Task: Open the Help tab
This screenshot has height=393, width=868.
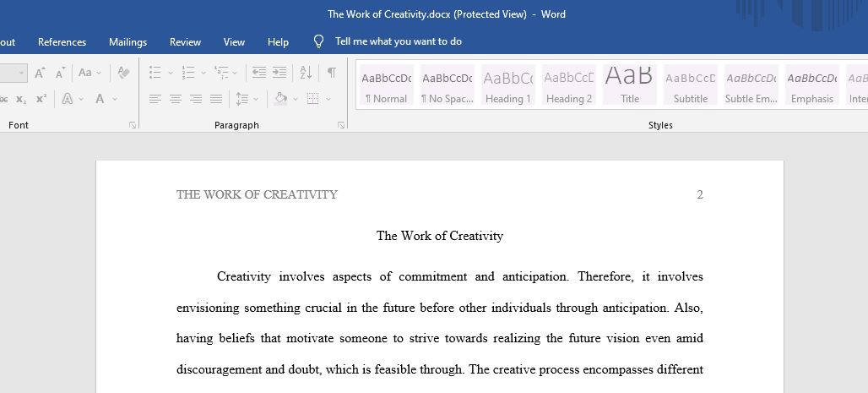Action: [278, 42]
